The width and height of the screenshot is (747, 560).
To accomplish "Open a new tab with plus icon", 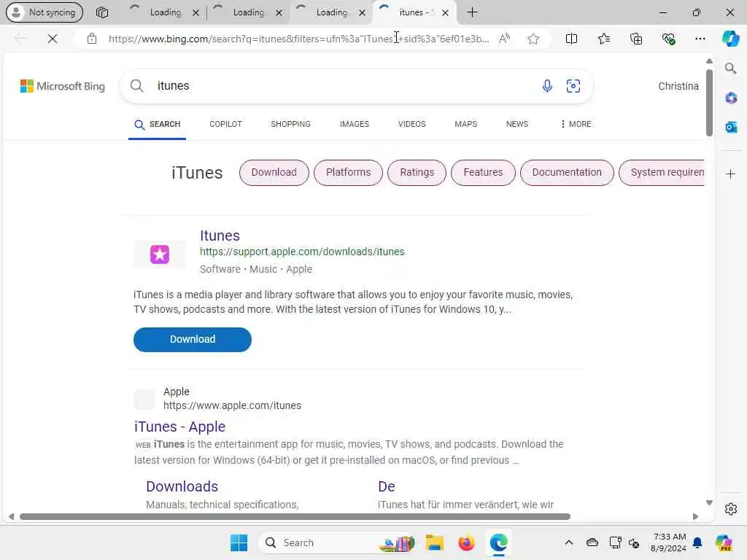I will [x=472, y=12].
